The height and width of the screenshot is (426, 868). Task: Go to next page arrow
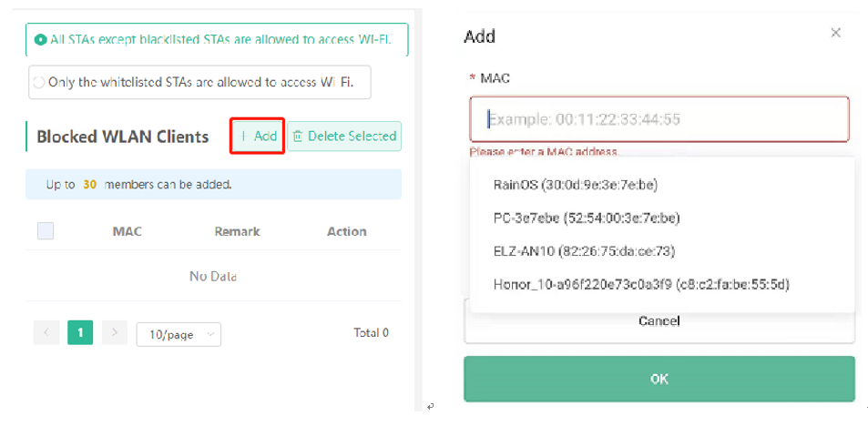coord(115,332)
